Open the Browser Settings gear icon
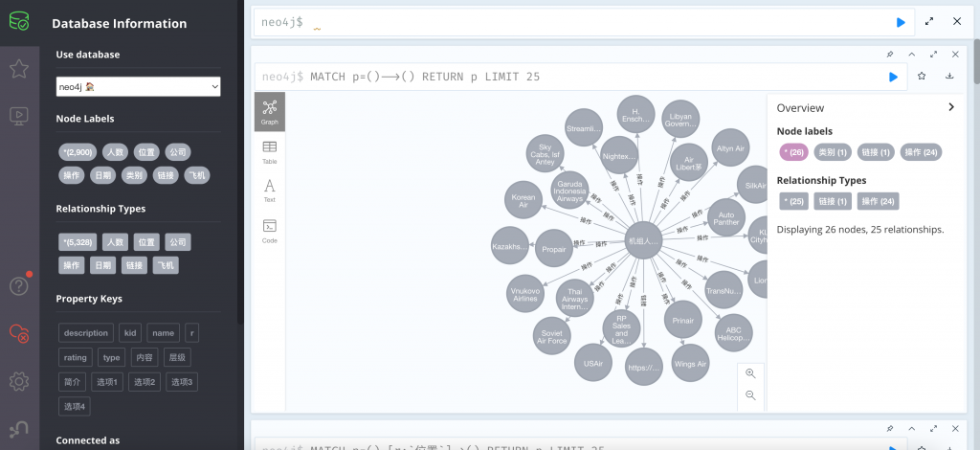This screenshot has width=980, height=450. coord(19,381)
